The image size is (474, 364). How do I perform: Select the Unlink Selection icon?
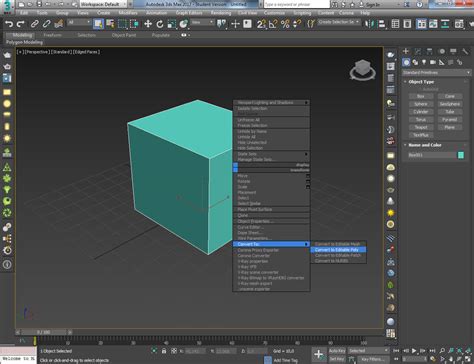tap(46, 24)
